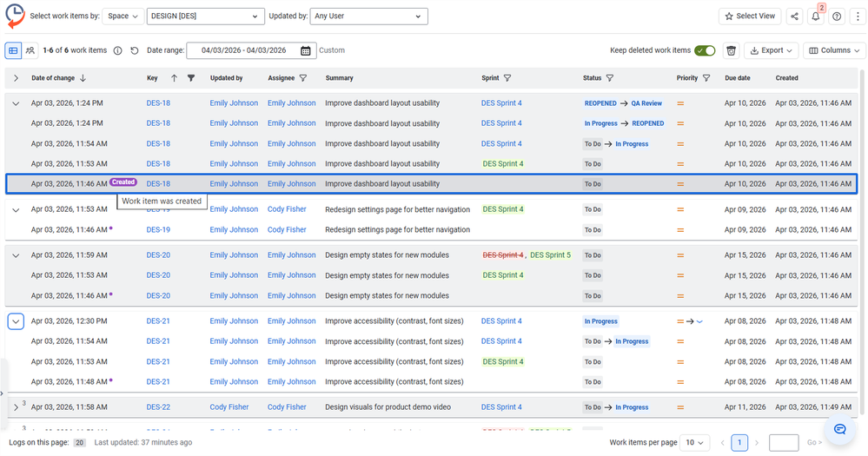Toggle Keep deleted work items switch
The height and width of the screenshot is (456, 868).
click(706, 50)
